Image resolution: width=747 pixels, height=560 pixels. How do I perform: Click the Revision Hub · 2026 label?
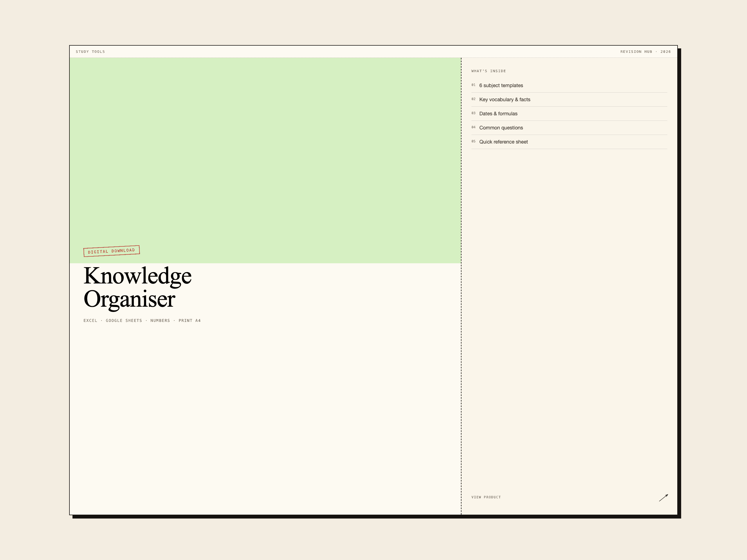pyautogui.click(x=645, y=52)
